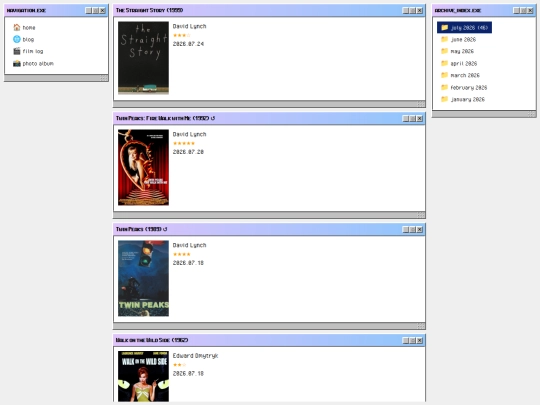Open the june 2026 folder icon
This screenshot has width=540, height=405.
[444, 39]
